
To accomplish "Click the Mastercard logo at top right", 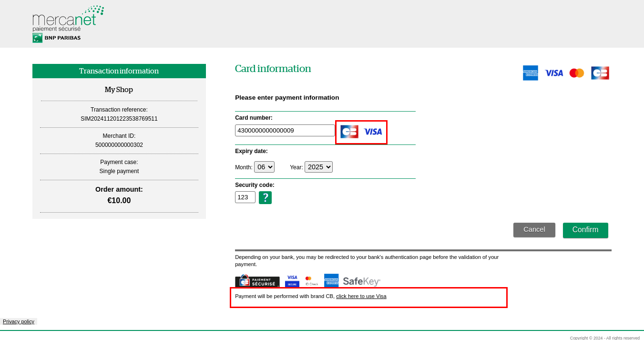I will 576,72.
